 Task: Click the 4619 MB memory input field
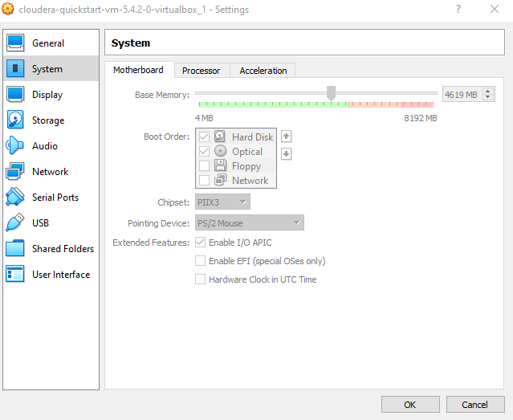click(x=462, y=95)
